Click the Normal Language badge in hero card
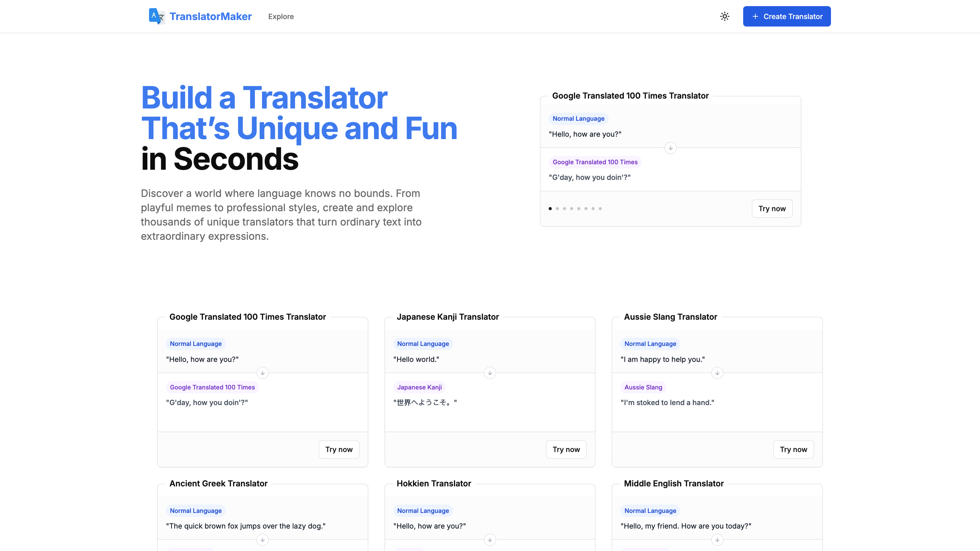This screenshot has width=980, height=551. pos(578,118)
